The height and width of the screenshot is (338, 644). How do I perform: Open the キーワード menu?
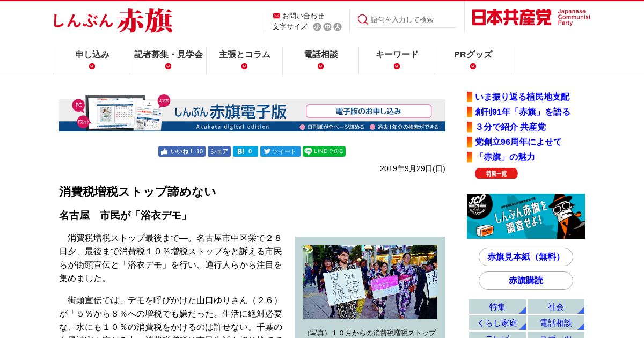click(x=397, y=54)
